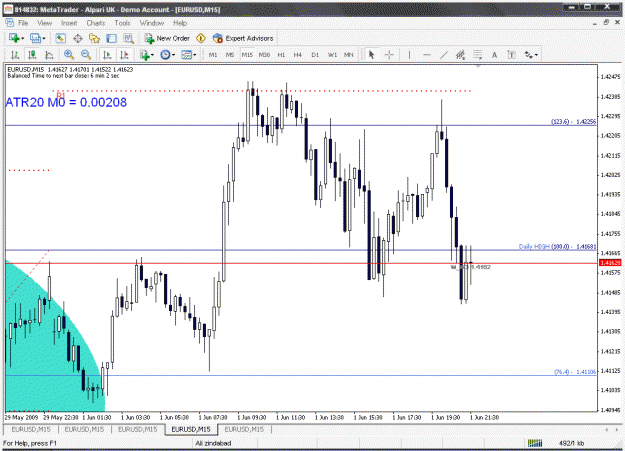Image resolution: width=625 pixels, height=451 pixels.
Task: Expand the Arrows objects dropdown arrow
Action: 537,55
